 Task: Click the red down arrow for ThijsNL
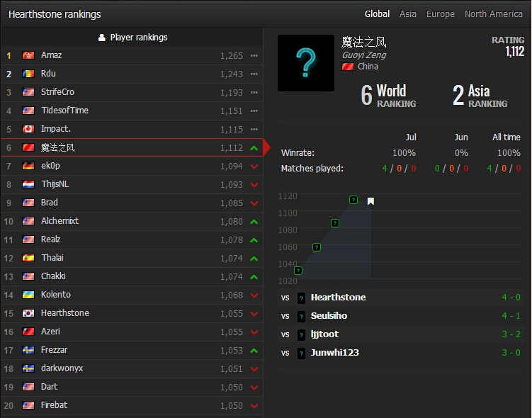click(x=254, y=185)
